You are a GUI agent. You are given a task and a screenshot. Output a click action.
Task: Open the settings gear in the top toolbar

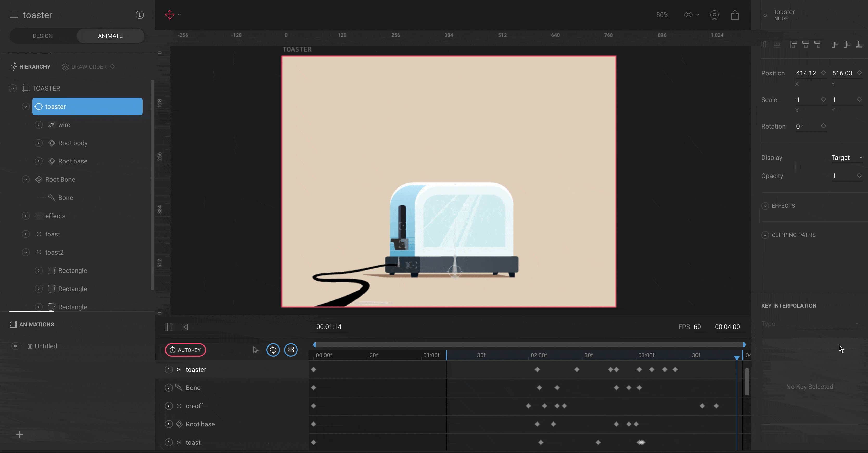point(714,15)
